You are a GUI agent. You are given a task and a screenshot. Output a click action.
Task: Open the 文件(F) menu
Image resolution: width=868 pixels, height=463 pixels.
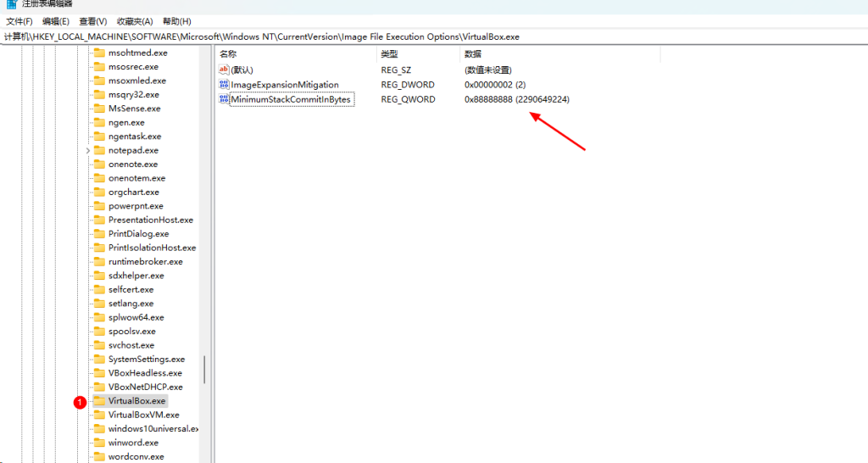(19, 21)
